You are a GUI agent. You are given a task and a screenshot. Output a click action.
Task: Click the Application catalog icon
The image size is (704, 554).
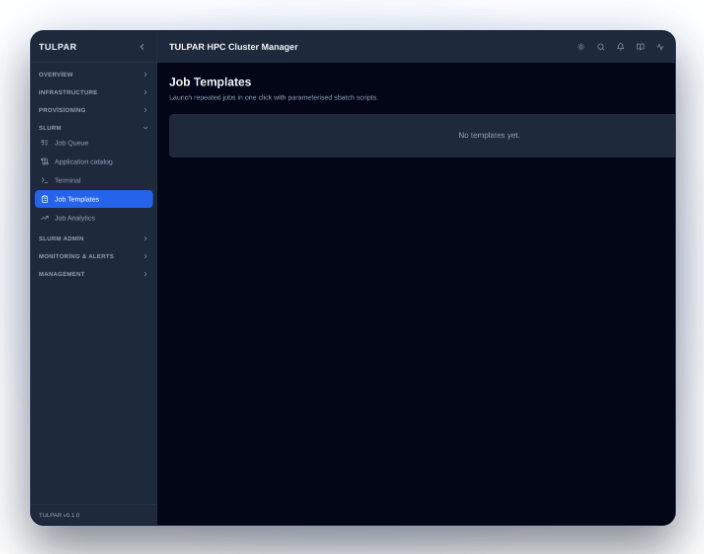click(x=44, y=162)
